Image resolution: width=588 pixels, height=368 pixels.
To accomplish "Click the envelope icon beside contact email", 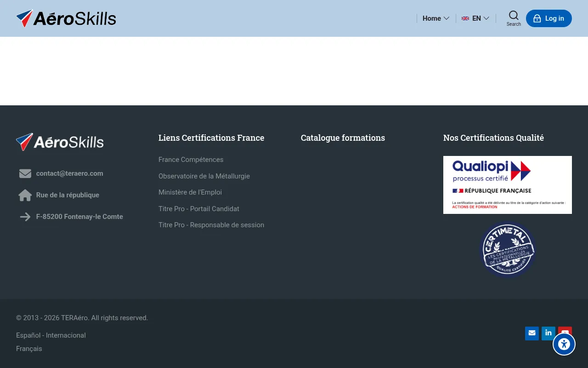I will pyautogui.click(x=25, y=173).
